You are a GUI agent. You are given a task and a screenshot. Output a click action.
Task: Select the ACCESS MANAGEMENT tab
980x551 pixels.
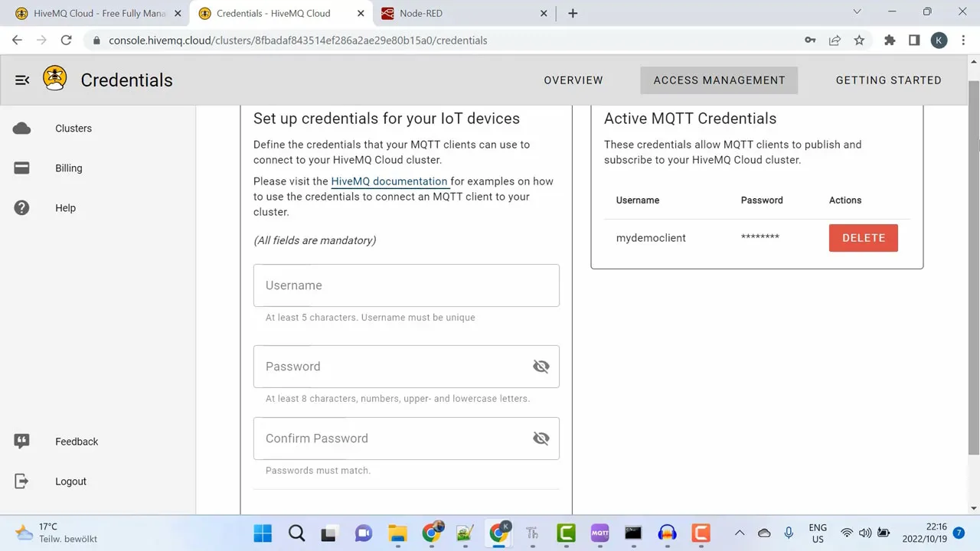[x=719, y=80]
